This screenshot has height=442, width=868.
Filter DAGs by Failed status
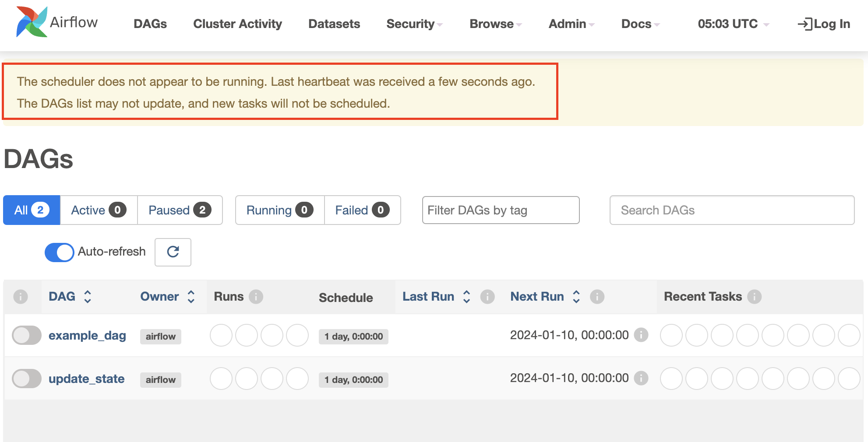click(x=363, y=210)
